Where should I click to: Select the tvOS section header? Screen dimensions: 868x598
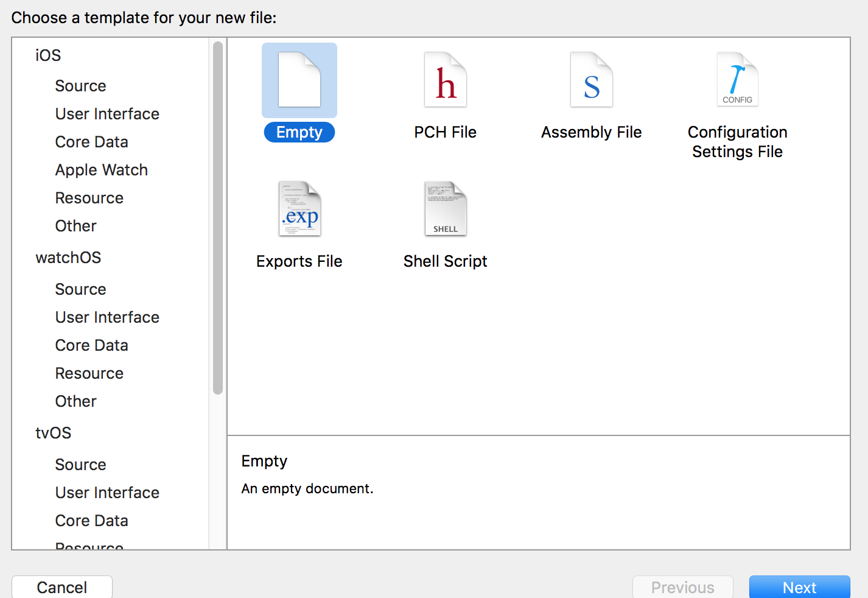54,433
